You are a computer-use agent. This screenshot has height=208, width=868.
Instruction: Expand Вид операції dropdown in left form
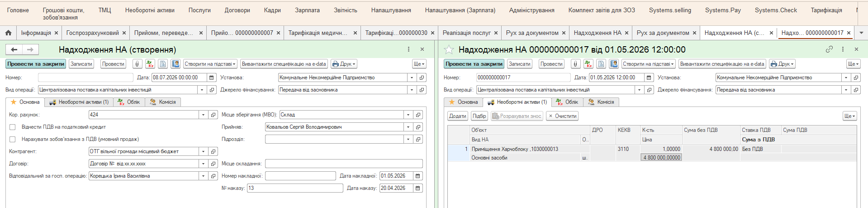[202, 90]
